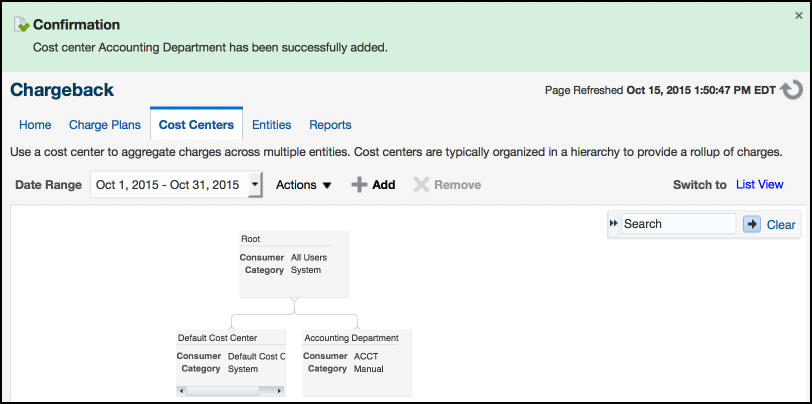Open the Charge Plans tab

(x=105, y=125)
